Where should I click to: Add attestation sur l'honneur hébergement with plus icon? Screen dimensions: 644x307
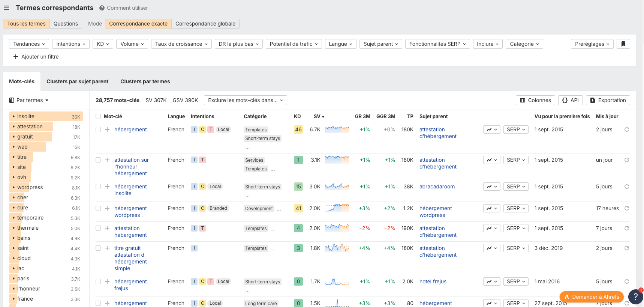(107, 160)
